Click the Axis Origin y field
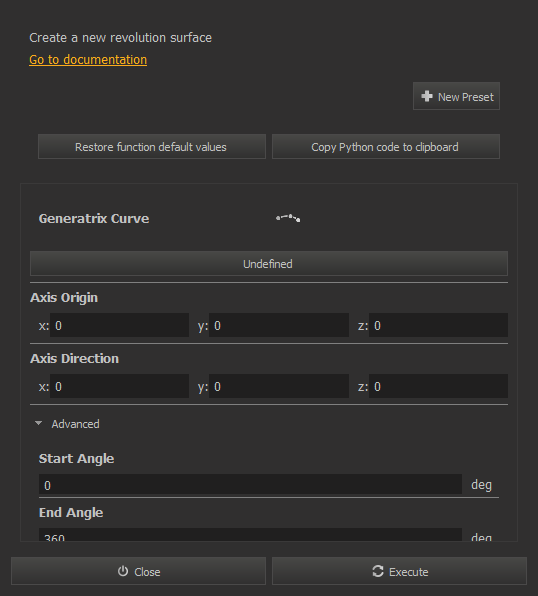The height and width of the screenshot is (596, 538). coord(279,325)
